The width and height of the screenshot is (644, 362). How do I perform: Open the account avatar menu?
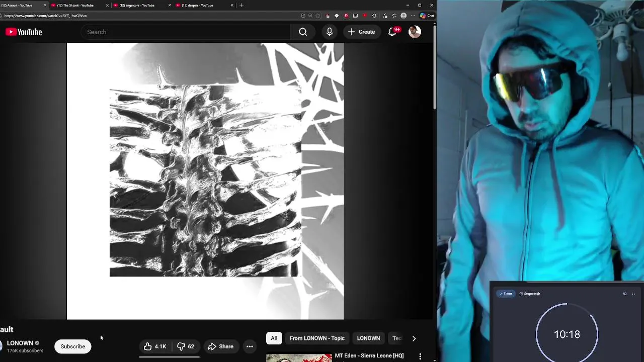click(415, 32)
